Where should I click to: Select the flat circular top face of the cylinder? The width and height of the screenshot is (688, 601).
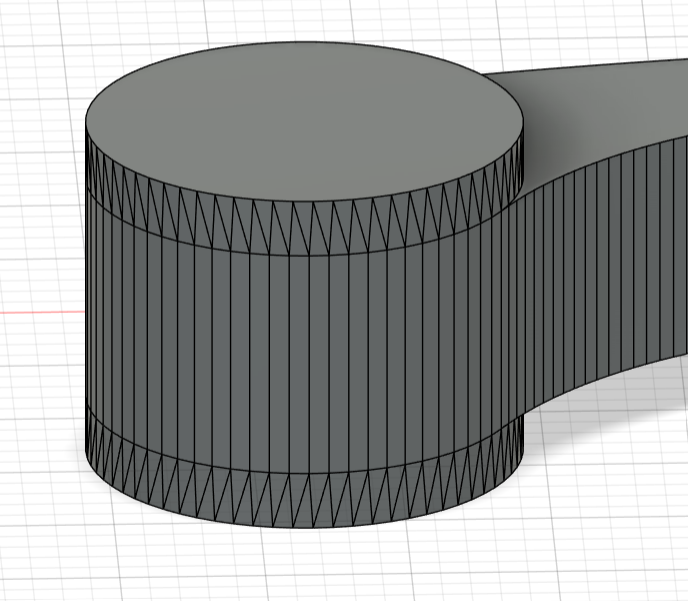(300, 120)
